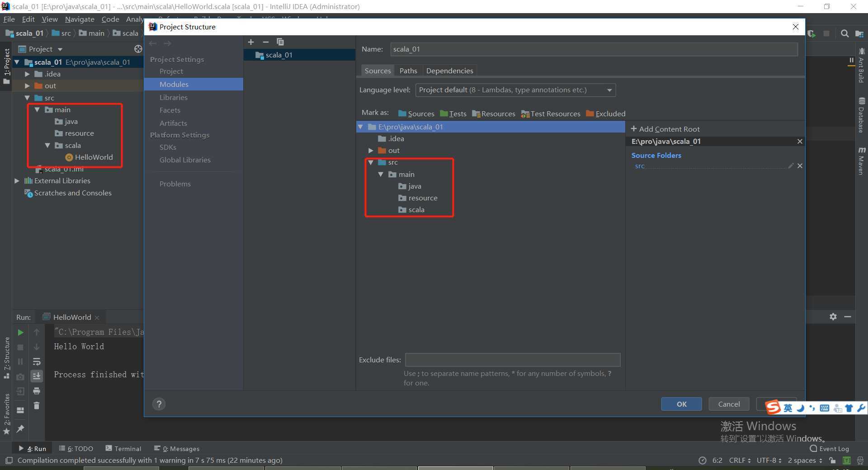Collapse main folder in dialog tree
Screen dimensions: 868x470
click(x=381, y=174)
